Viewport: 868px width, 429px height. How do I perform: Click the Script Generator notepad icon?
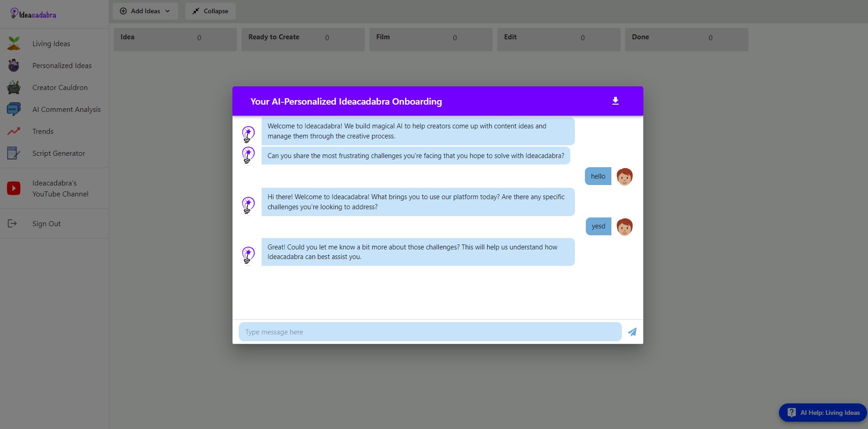pos(14,153)
